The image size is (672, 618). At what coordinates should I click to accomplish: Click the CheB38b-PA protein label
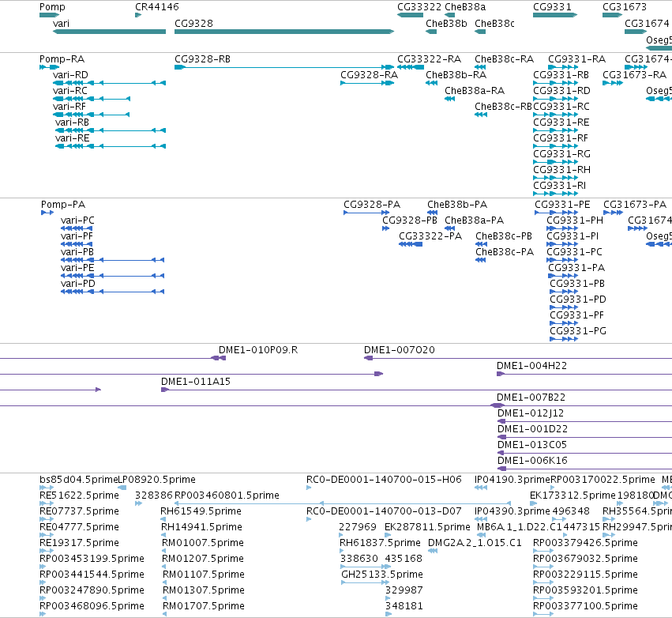tap(457, 205)
